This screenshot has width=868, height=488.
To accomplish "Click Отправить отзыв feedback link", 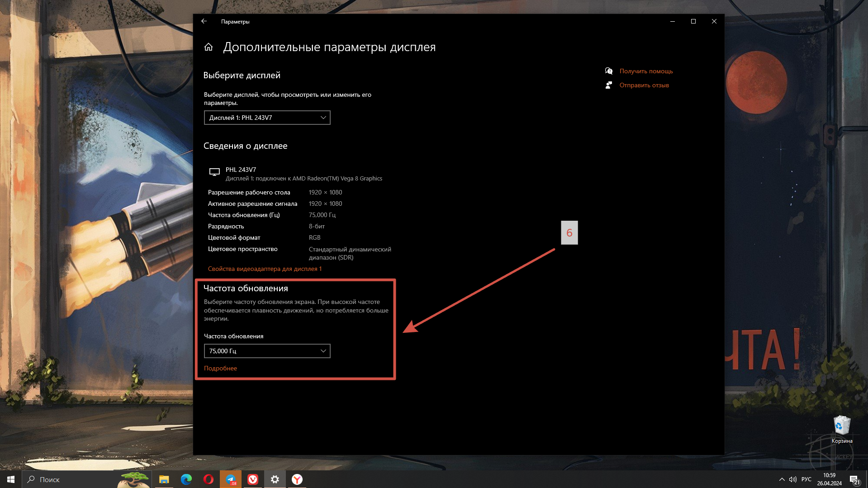I will 644,85.
